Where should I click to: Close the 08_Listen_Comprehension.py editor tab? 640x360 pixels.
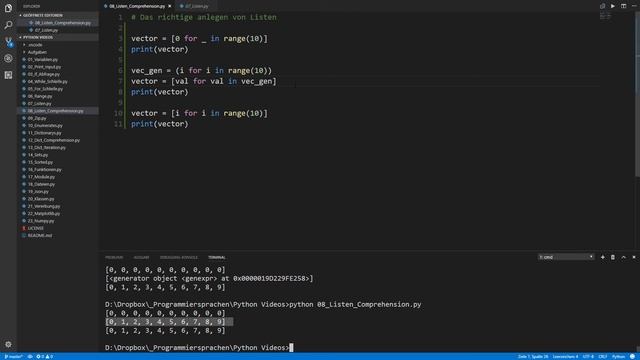170,6
